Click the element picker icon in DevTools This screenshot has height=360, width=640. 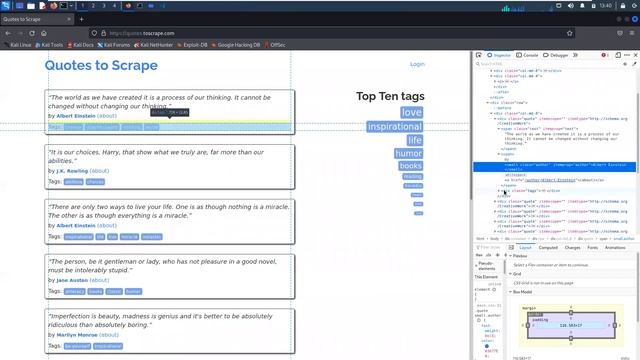pos(478,55)
